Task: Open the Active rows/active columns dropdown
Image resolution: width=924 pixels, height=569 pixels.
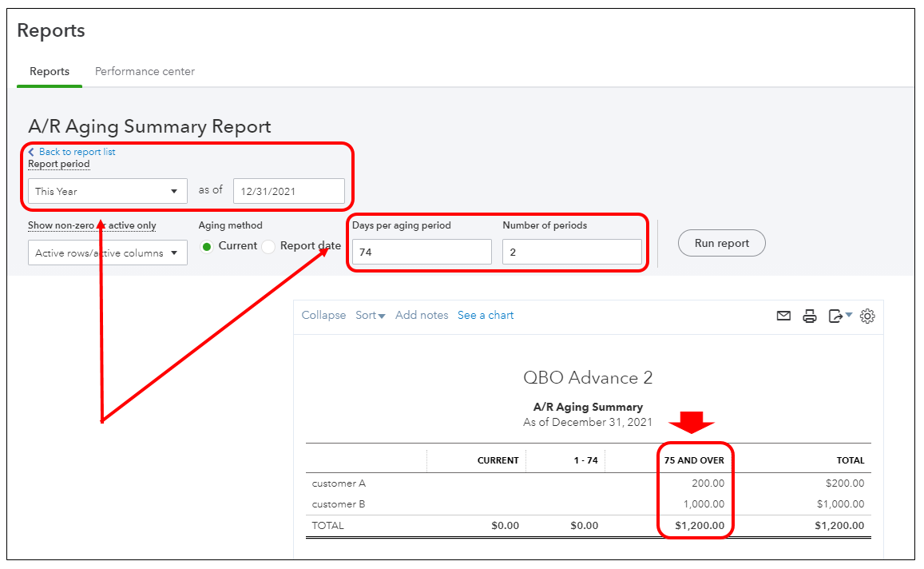Action: click(x=107, y=252)
